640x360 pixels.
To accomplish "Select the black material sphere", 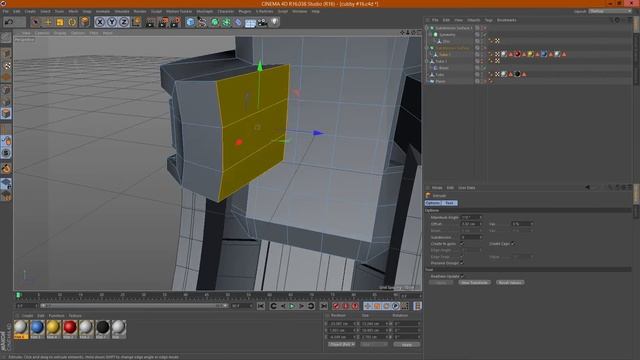I will pyautogui.click(x=102, y=327).
